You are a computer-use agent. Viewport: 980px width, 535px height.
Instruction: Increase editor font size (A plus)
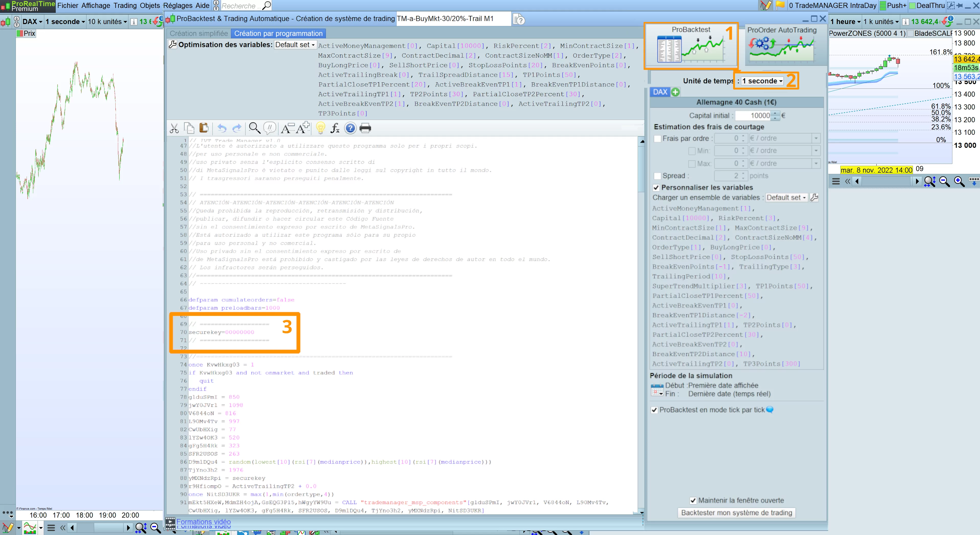pos(303,128)
